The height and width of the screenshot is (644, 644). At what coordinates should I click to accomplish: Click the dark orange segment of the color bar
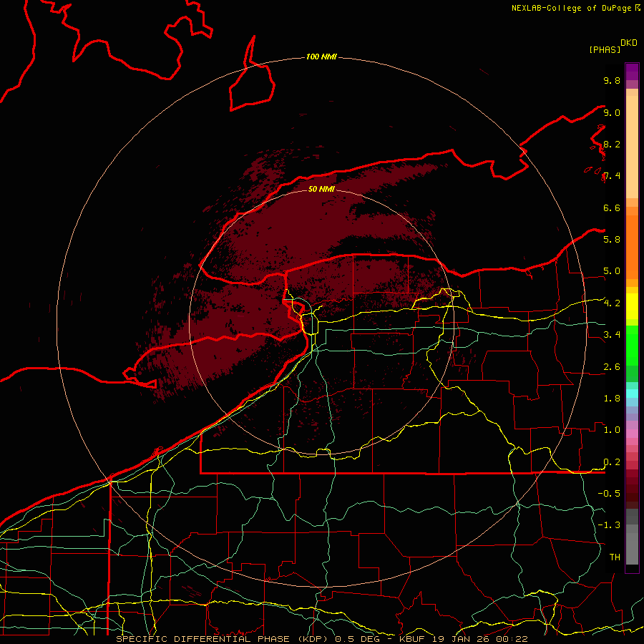(x=632, y=246)
